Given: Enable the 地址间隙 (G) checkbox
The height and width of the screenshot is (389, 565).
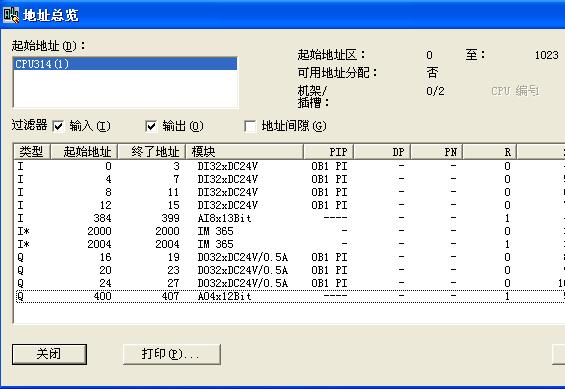Looking at the screenshot, I should pyautogui.click(x=250, y=126).
